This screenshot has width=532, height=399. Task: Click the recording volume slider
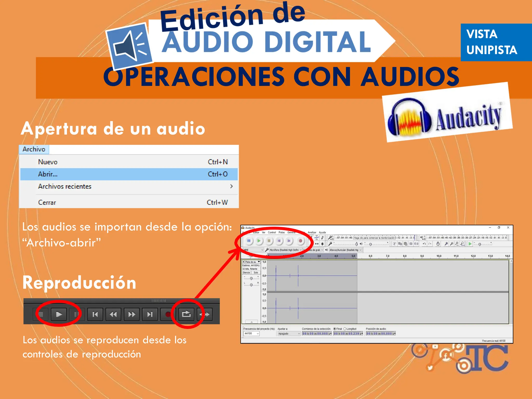(x=346, y=244)
